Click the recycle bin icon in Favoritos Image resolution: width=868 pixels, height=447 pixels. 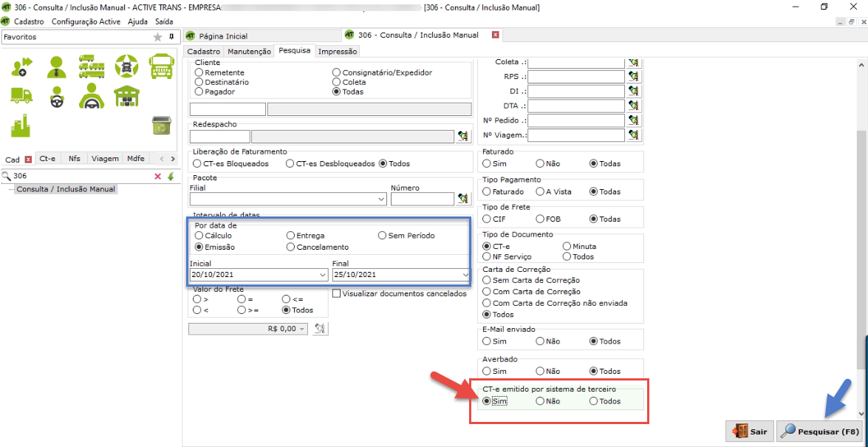[x=161, y=126]
